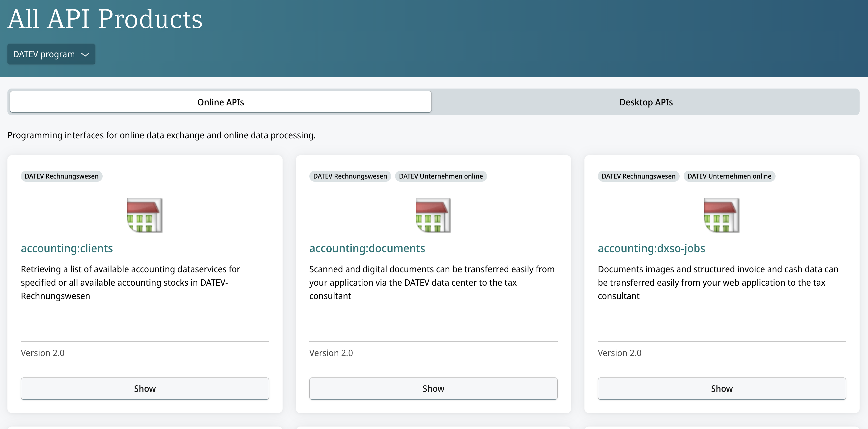Image resolution: width=868 pixels, height=429 pixels.
Task: Click Version 2.0 text on clients card
Action: [42, 353]
